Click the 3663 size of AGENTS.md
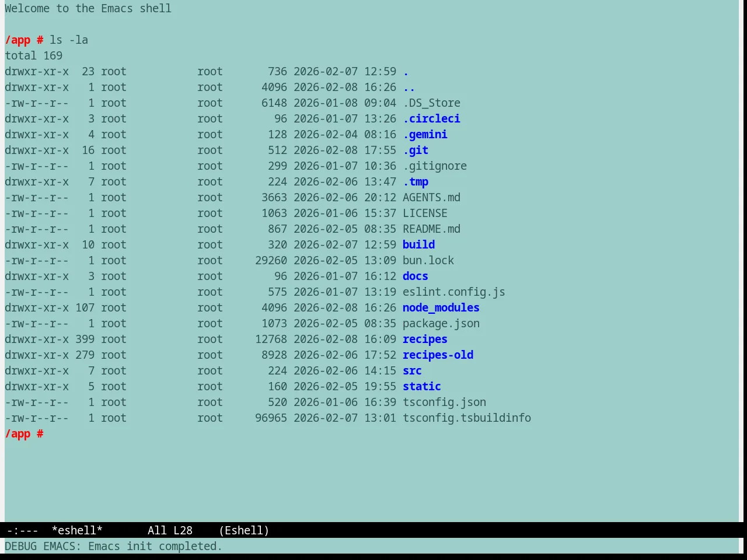Viewport: 747px width, 560px height. pos(274,198)
